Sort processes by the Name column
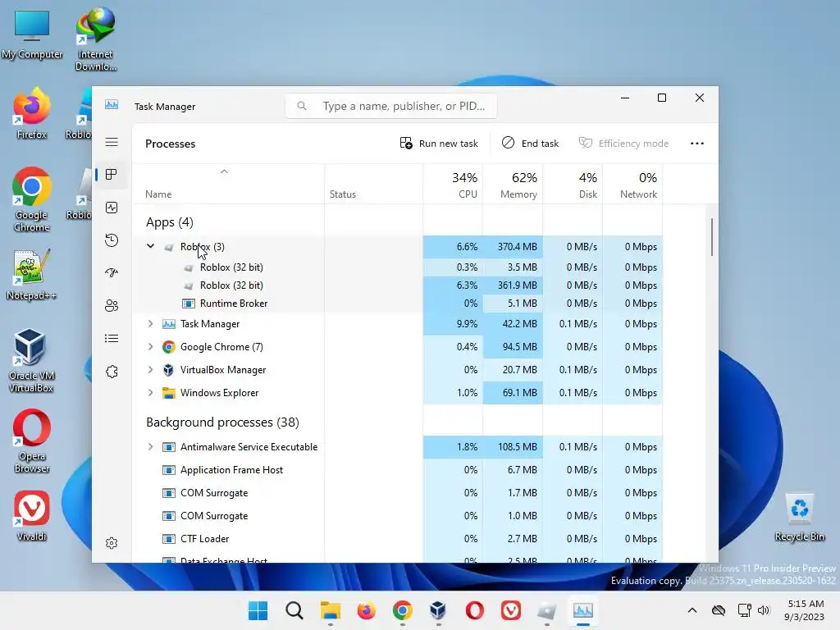840x630 pixels. (x=228, y=185)
